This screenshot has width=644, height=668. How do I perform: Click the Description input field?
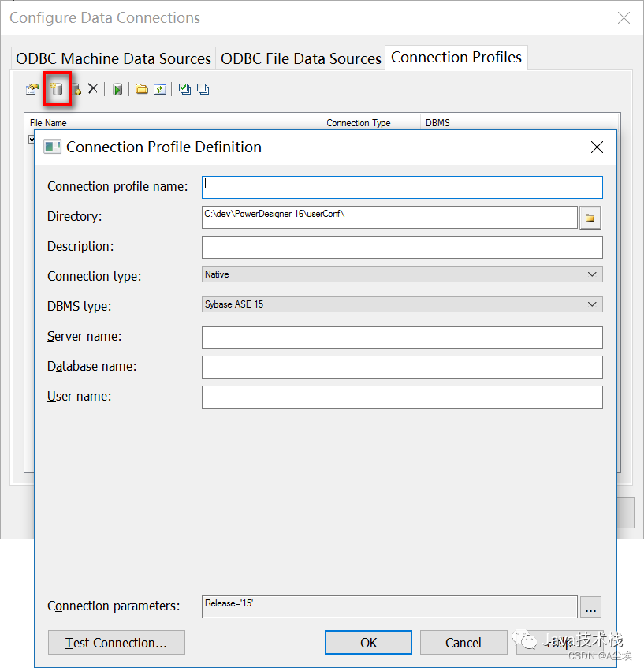click(402, 248)
